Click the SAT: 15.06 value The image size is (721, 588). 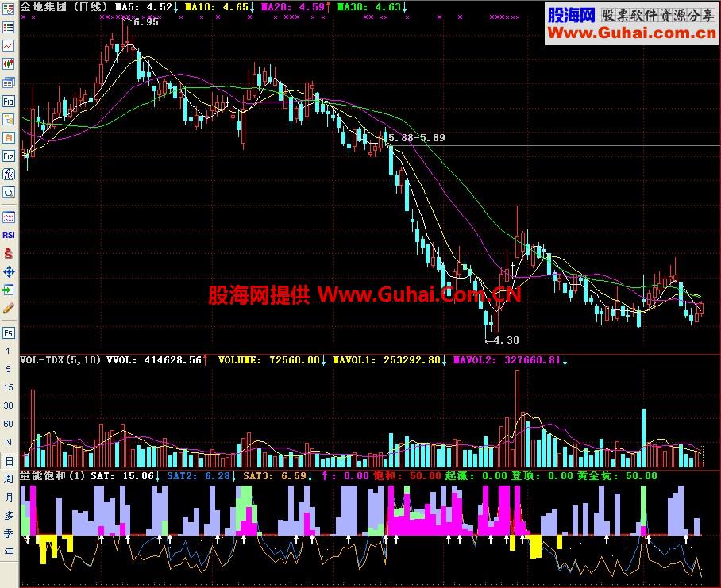click(x=125, y=476)
